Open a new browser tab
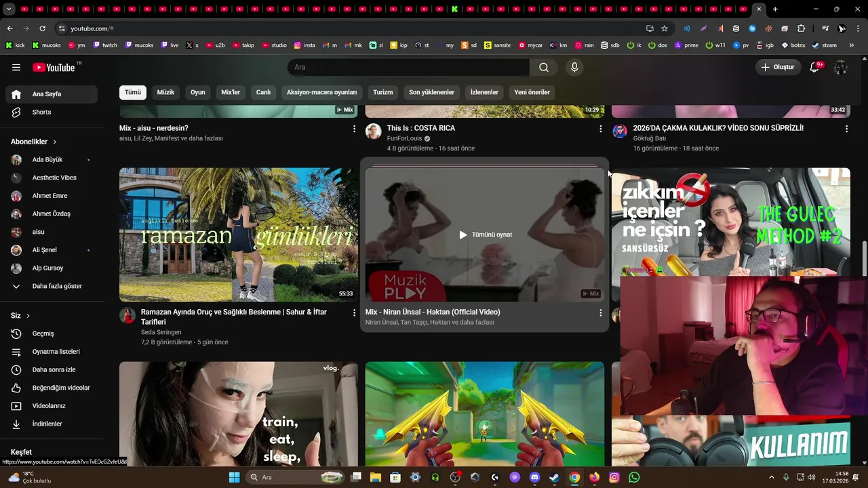 click(775, 9)
